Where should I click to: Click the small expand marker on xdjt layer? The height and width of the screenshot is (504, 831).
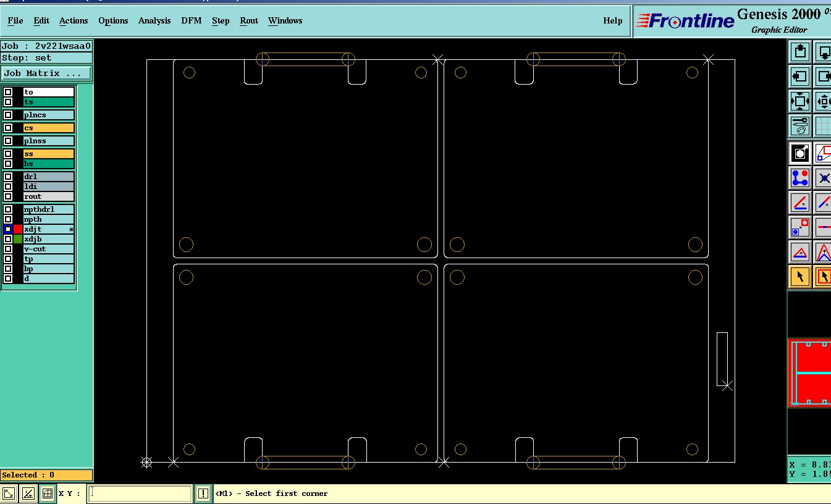click(71, 229)
